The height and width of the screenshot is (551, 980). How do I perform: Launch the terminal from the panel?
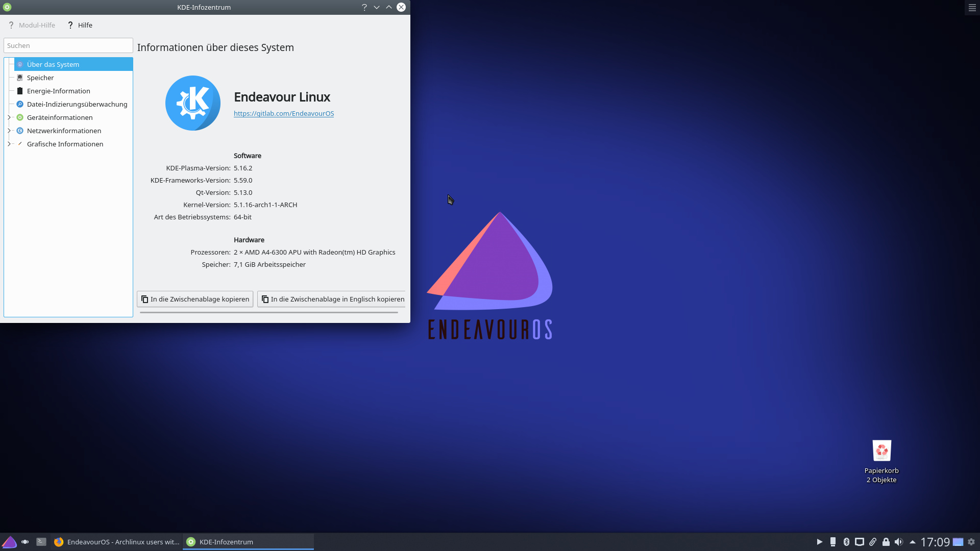pyautogui.click(x=41, y=542)
